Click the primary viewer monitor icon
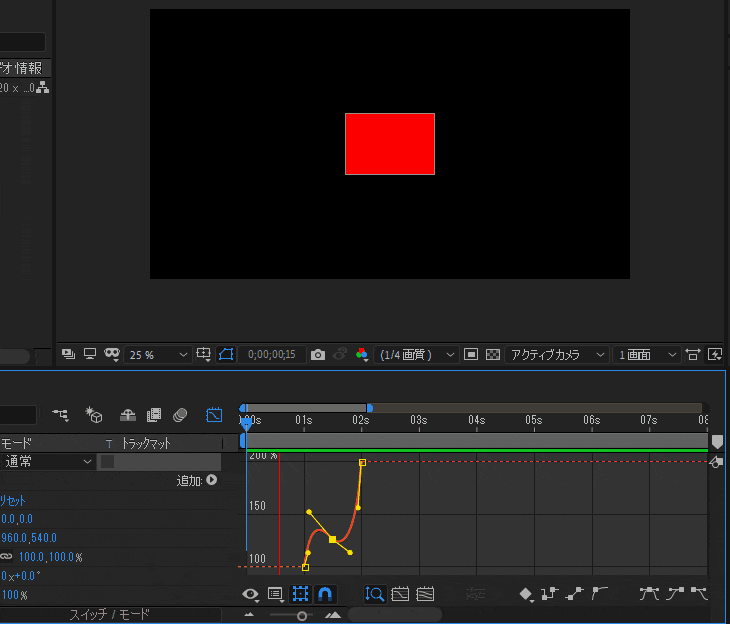Image resolution: width=730 pixels, height=624 pixels. (90, 354)
